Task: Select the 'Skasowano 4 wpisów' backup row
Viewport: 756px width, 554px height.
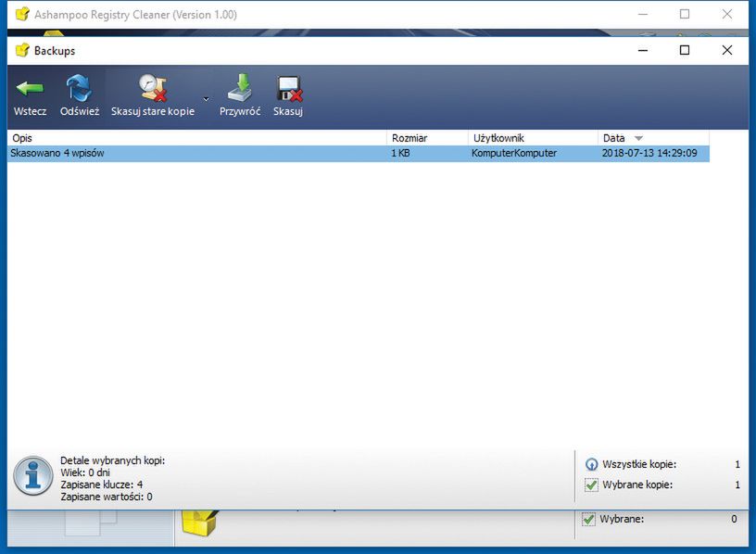Action: (x=359, y=154)
